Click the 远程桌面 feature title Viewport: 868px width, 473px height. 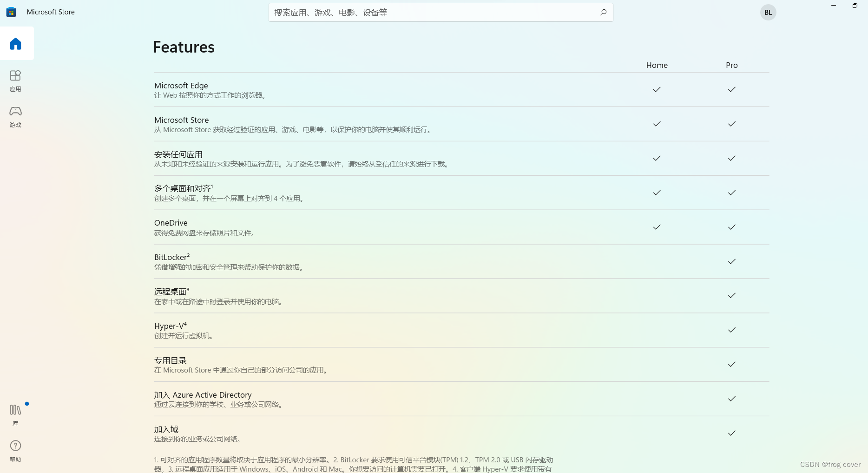[x=172, y=292]
